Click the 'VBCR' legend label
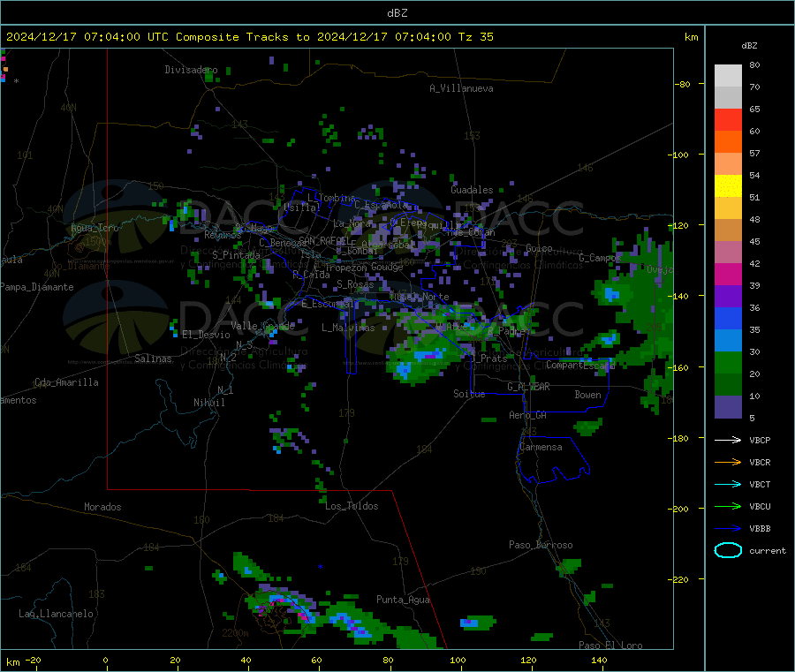Viewport: 795px width, 672px height. click(x=760, y=462)
